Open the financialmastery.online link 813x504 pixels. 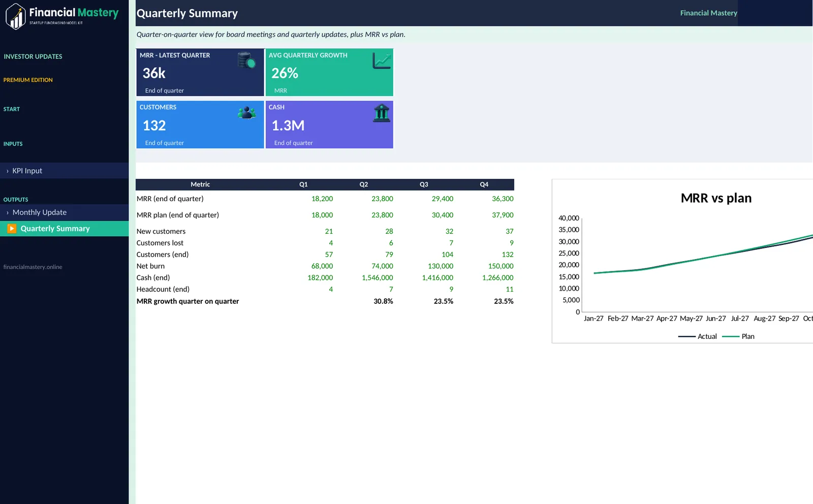click(x=33, y=267)
